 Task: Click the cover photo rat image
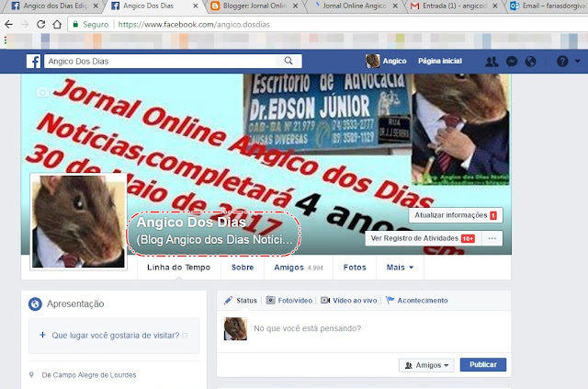461,129
